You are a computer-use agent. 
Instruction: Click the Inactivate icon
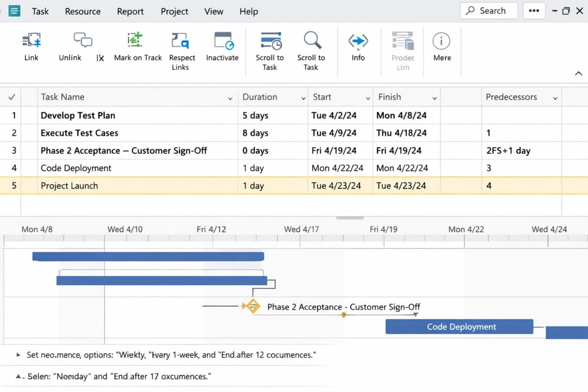(x=224, y=41)
